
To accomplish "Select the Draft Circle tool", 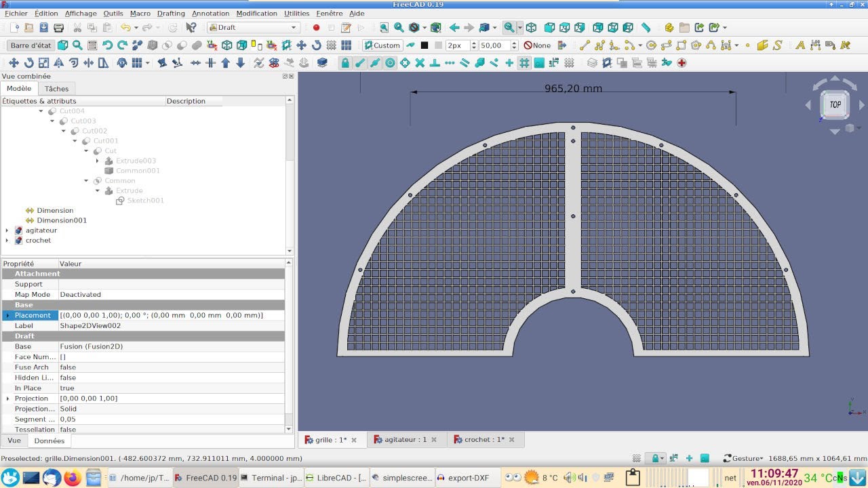I will point(651,45).
